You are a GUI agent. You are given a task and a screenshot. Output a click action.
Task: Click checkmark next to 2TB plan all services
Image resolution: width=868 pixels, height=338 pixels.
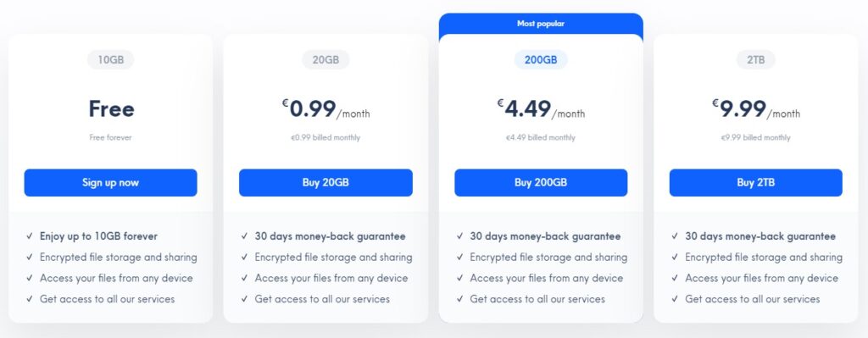(675, 299)
